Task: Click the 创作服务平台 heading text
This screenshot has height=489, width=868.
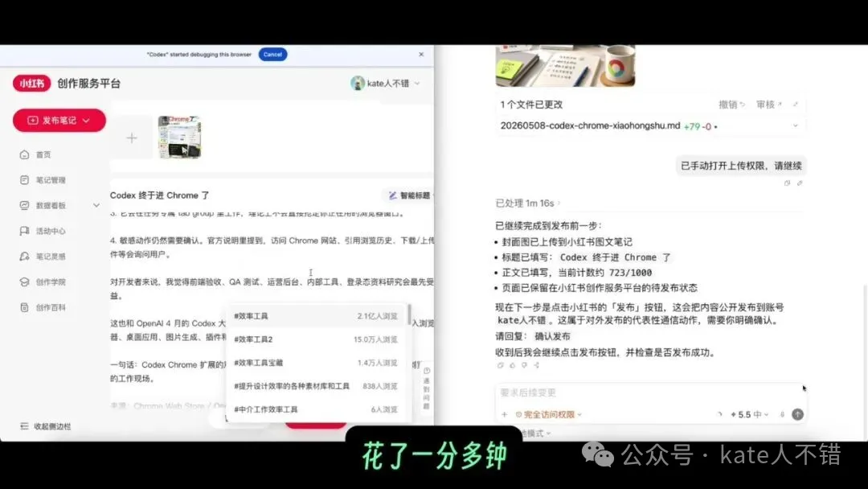Action: tap(88, 84)
